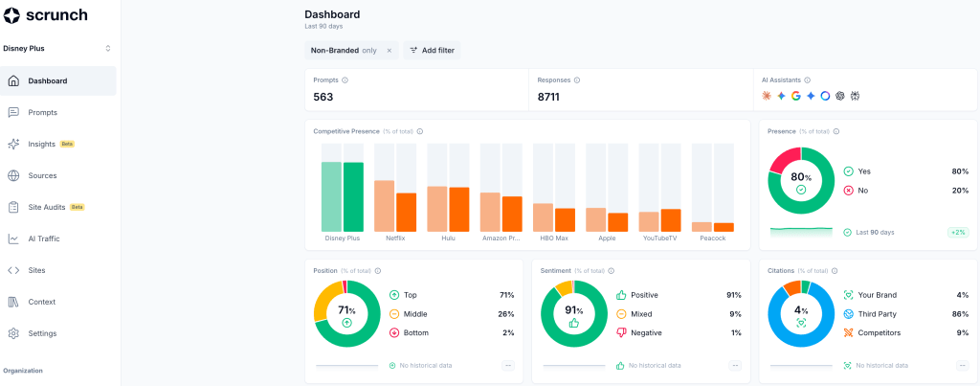Remove the Non-Branded only filter
Viewport: 980px width, 386px height.
click(x=389, y=51)
